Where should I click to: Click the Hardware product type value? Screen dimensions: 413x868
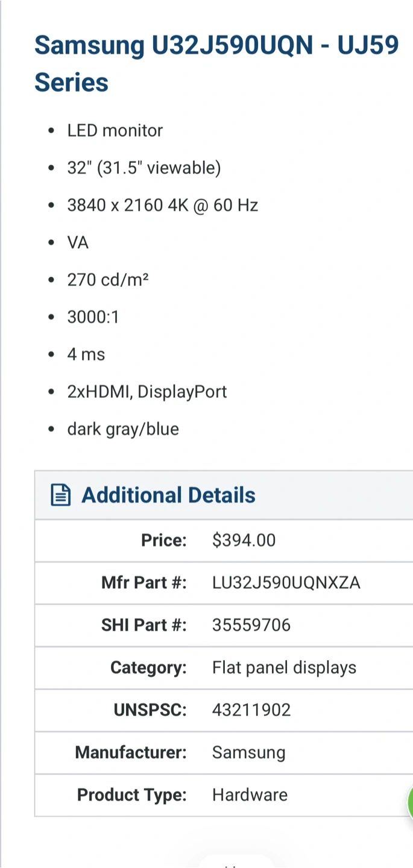coord(250,795)
